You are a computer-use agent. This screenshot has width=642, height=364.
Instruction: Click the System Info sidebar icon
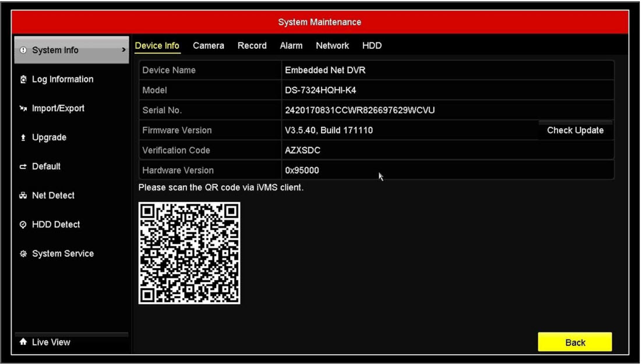point(23,51)
